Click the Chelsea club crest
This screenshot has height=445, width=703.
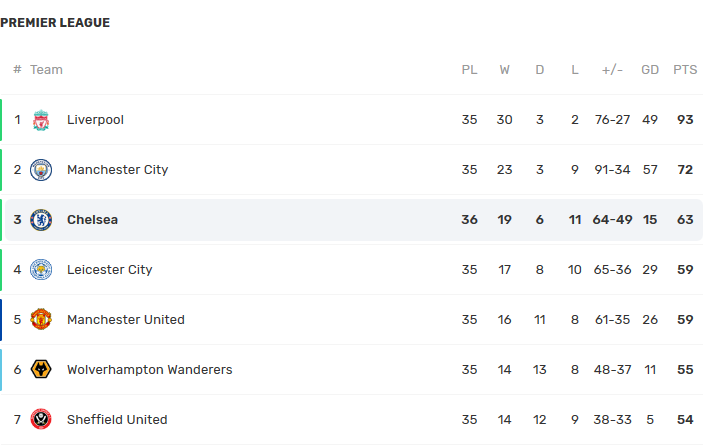tap(41, 220)
